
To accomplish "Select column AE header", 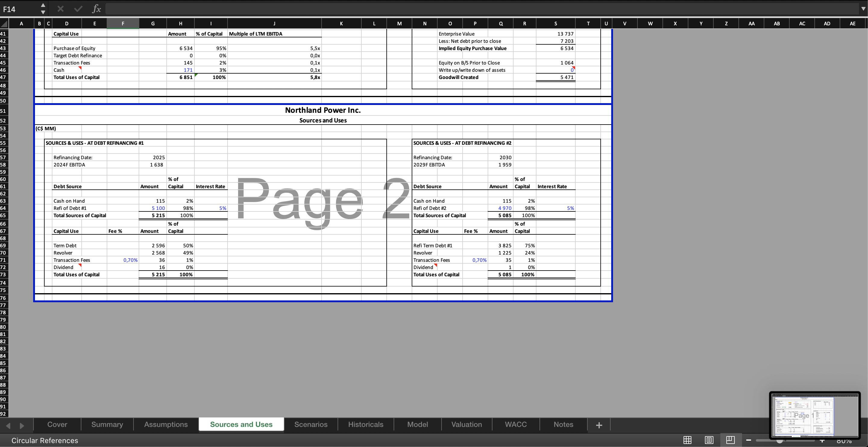I will [x=853, y=24].
